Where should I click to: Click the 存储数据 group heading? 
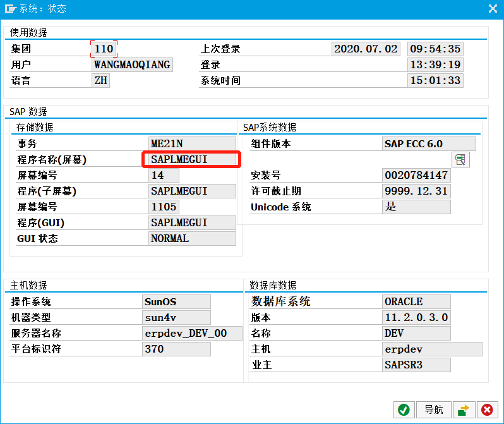[35, 128]
